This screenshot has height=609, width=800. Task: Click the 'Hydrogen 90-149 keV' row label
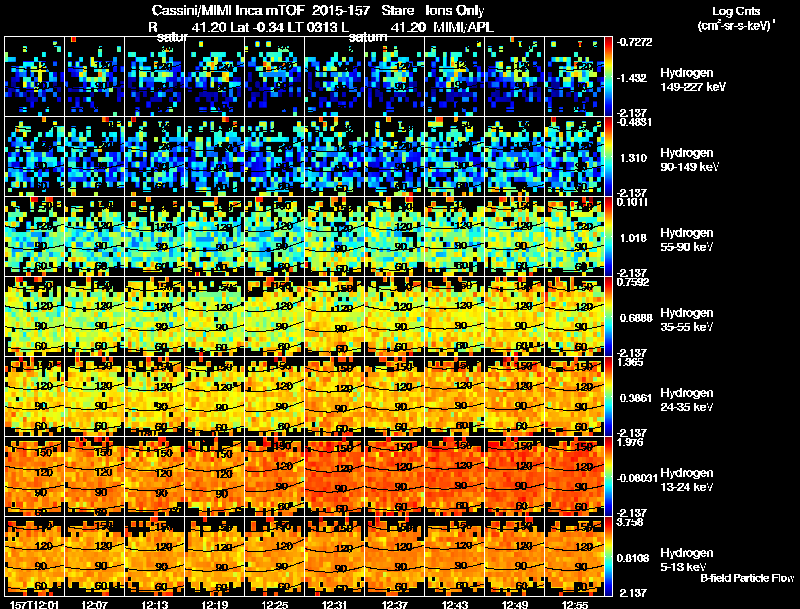pos(689,160)
